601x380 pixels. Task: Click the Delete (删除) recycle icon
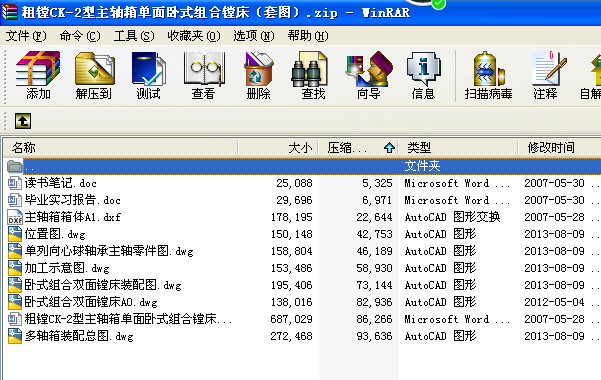(x=258, y=69)
